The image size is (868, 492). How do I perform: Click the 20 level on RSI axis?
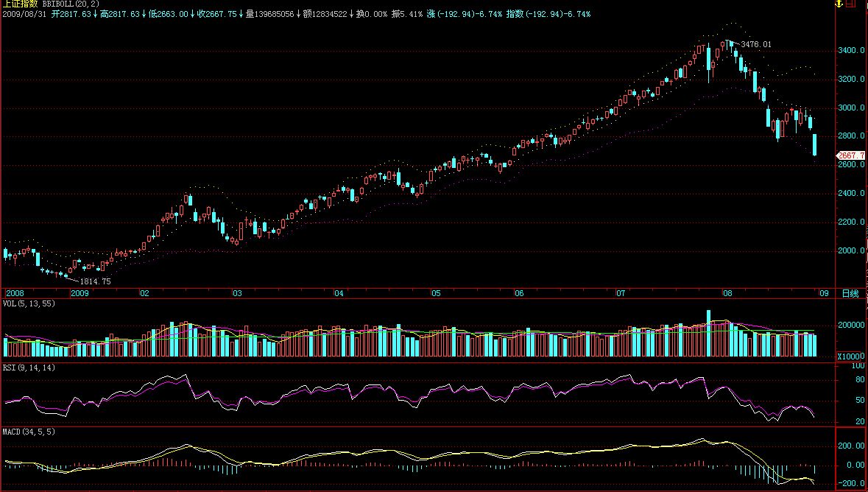[x=860, y=421]
